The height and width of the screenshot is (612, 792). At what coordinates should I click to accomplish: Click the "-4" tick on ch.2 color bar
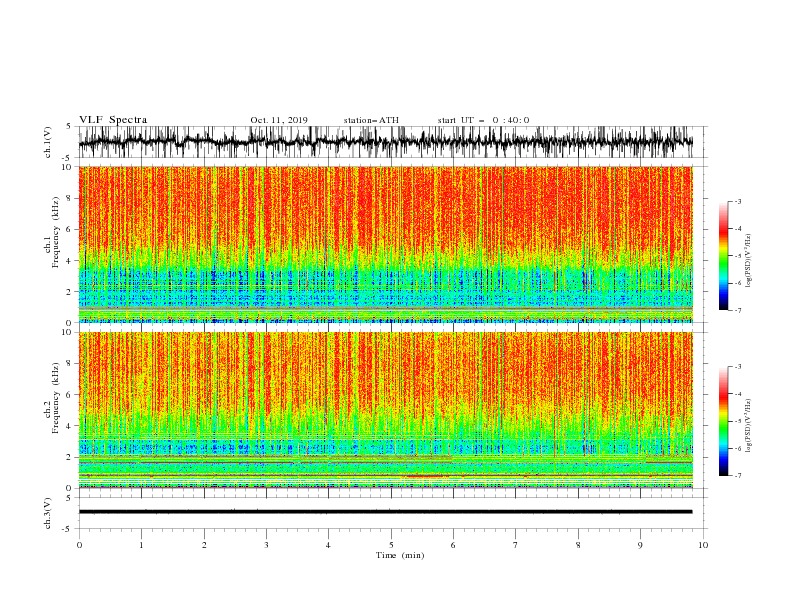pos(737,394)
